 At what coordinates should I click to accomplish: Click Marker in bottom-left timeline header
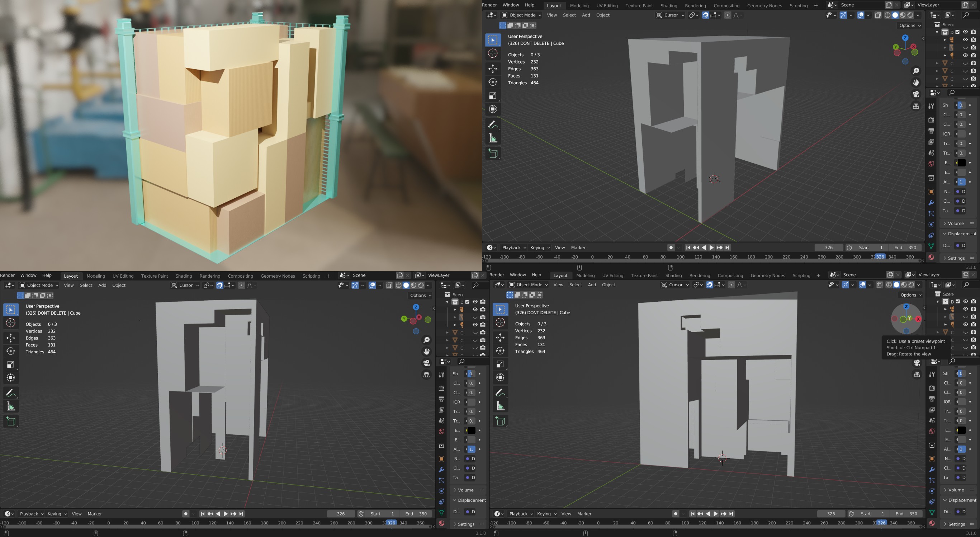tap(95, 513)
